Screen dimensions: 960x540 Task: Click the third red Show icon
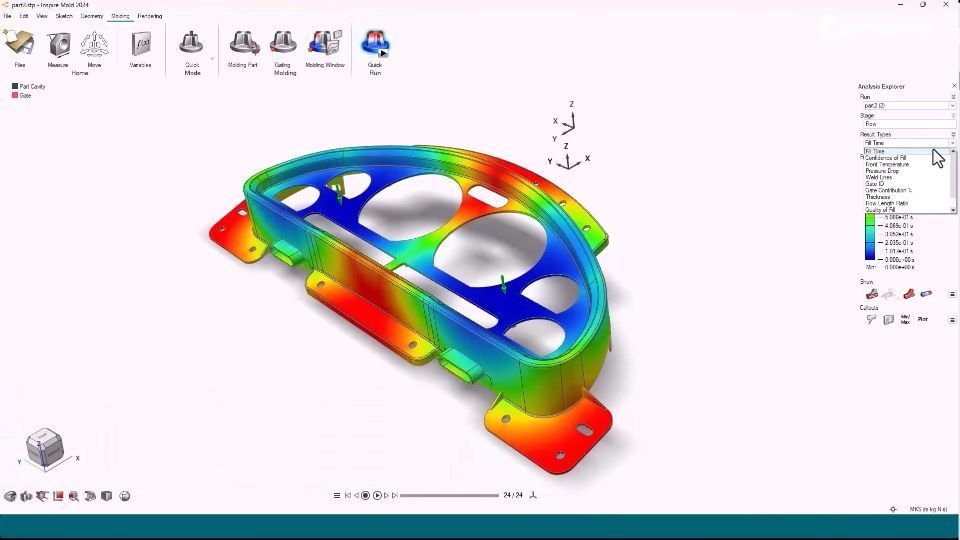pos(909,294)
